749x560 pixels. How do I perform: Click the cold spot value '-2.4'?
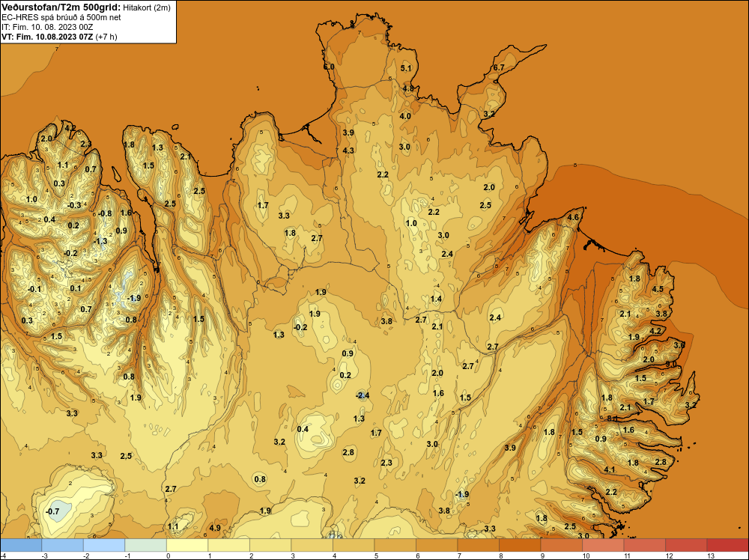click(x=363, y=395)
